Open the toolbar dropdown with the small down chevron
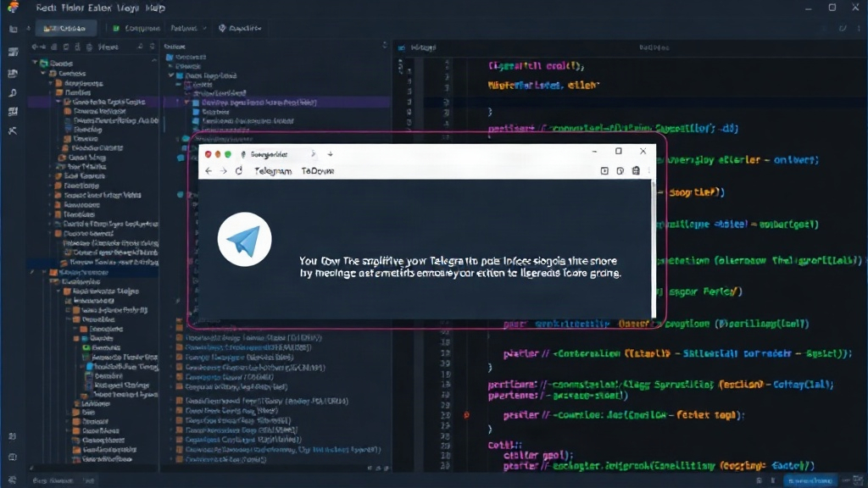 click(188, 28)
